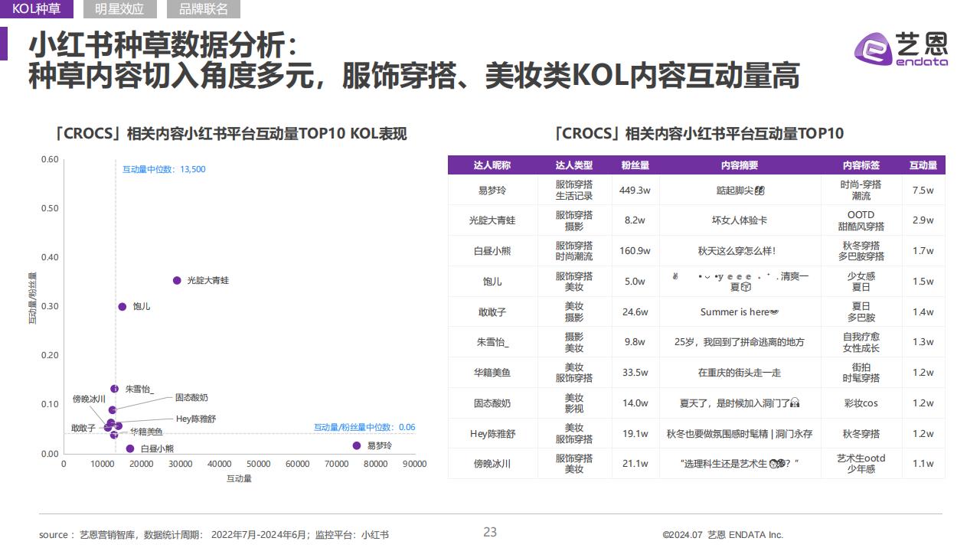The width and height of the screenshot is (980, 551).
Task: Click the page number 23
Action: point(490,533)
